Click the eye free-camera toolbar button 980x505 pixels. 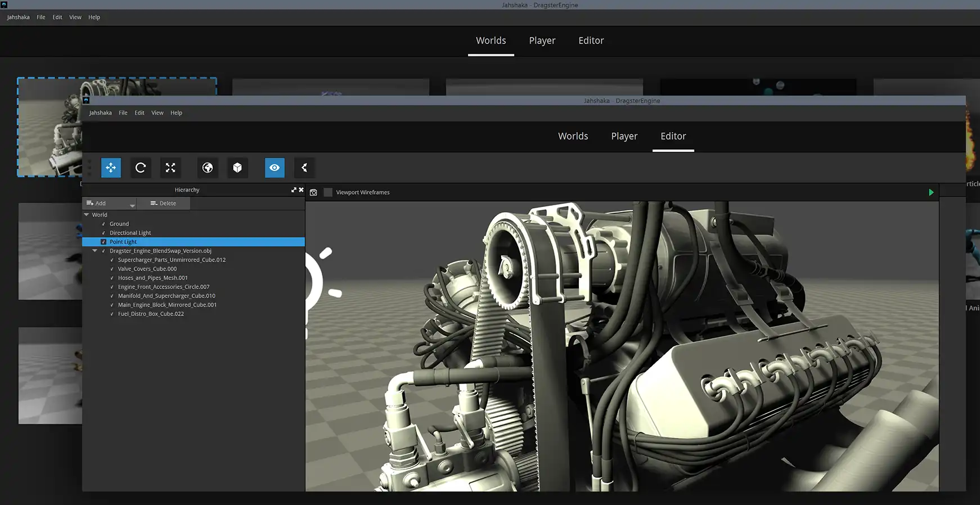click(275, 168)
